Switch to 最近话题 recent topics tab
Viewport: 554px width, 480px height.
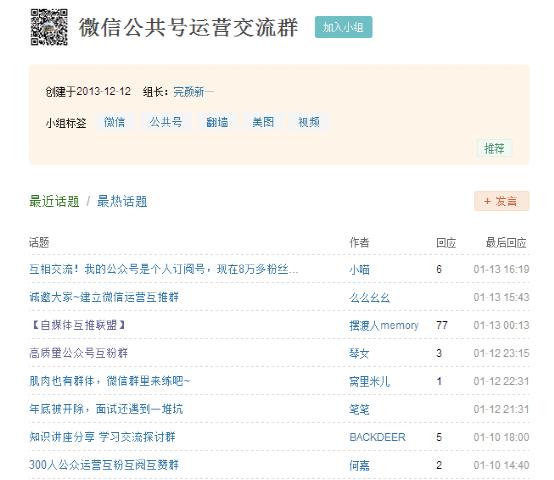54,201
